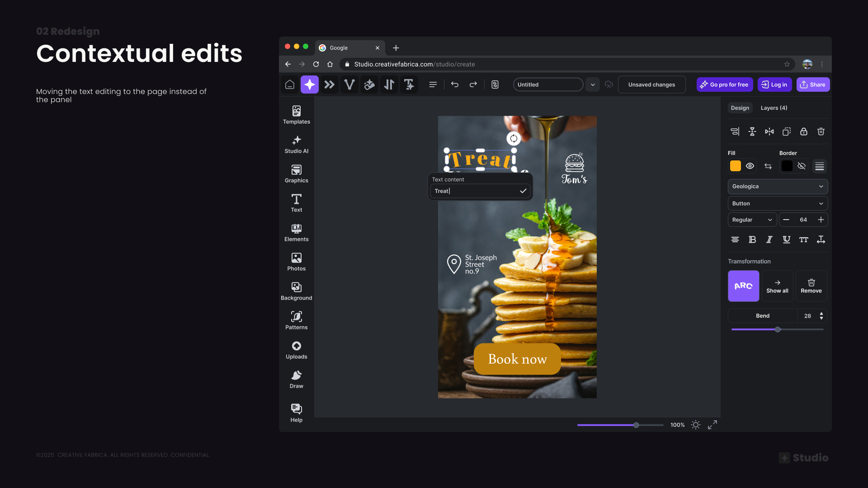The width and height of the screenshot is (868, 488).
Task: Expand the Regular font weight dropdown
Action: (751, 220)
